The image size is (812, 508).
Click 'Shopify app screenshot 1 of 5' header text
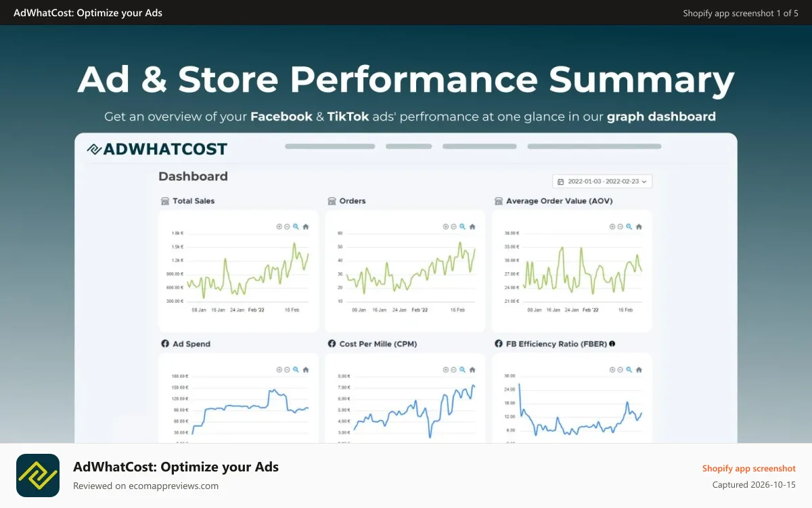[740, 13]
